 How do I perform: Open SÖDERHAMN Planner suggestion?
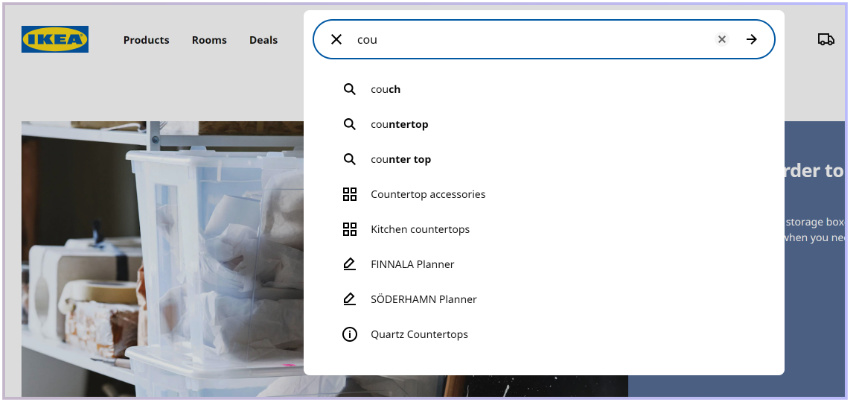click(423, 299)
